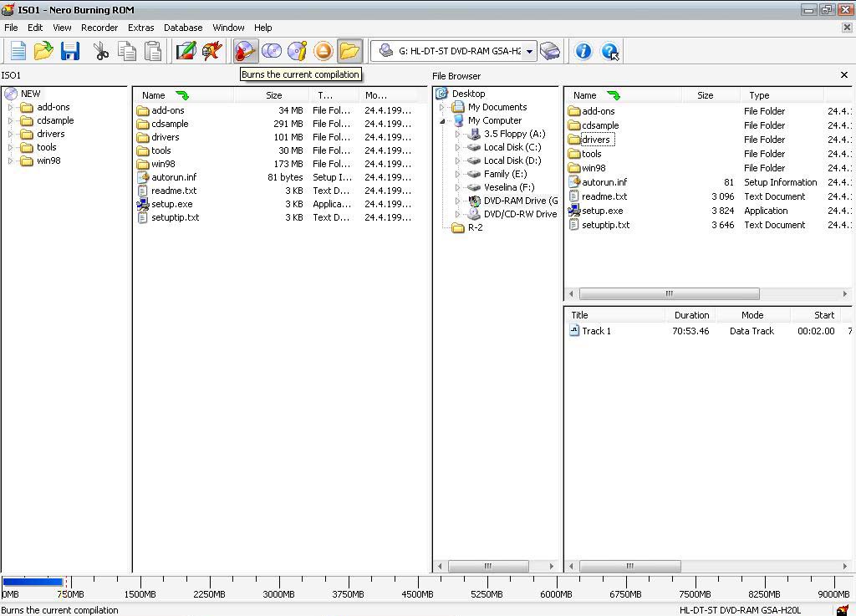Click the Copy toolbar icon
Screen dimensions: 856x616
127,51
